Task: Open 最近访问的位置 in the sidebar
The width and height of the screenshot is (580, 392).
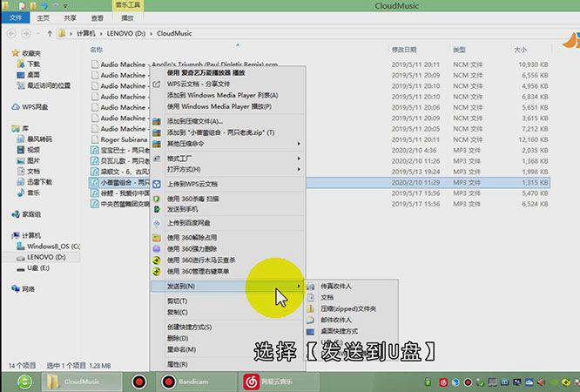Action: click(44, 85)
